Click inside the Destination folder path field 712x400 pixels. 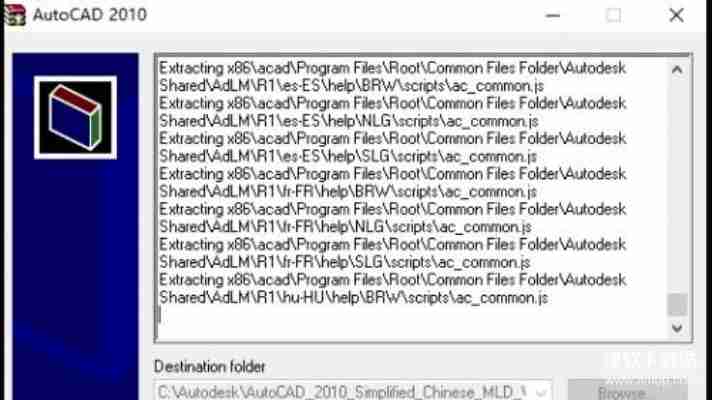343,391
